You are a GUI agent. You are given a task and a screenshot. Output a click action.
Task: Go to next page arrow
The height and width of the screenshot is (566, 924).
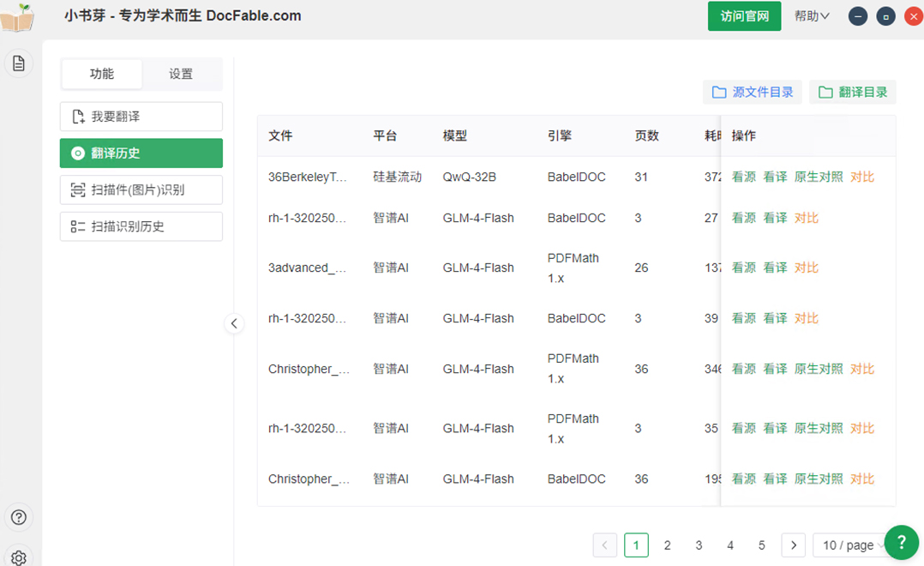pyautogui.click(x=794, y=545)
